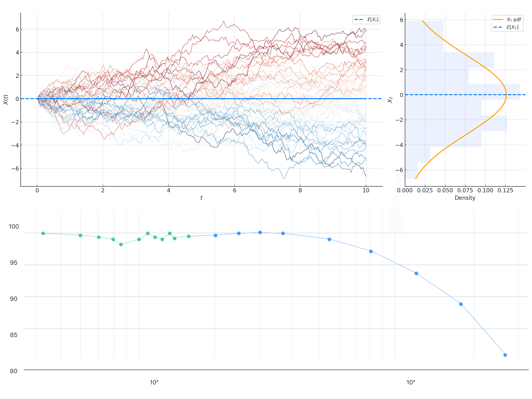Click the X_T pdf legend entry

[x=514, y=19]
